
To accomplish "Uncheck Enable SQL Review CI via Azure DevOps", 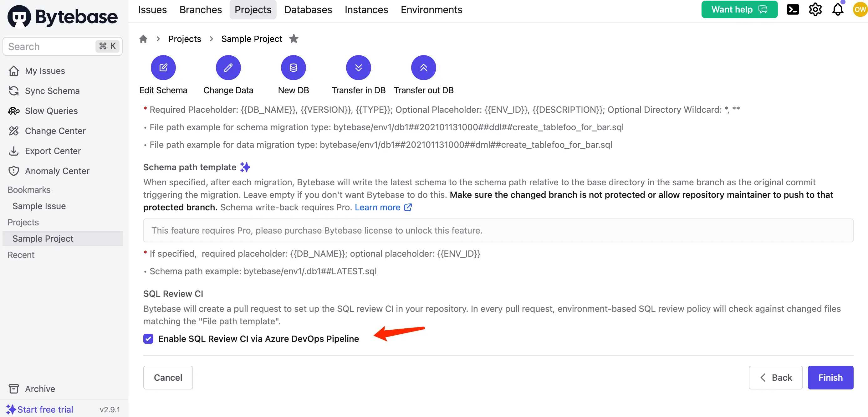I will coord(148,338).
